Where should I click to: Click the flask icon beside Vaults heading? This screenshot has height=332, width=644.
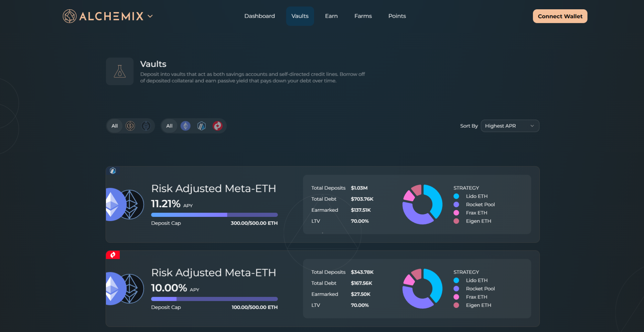coord(120,71)
